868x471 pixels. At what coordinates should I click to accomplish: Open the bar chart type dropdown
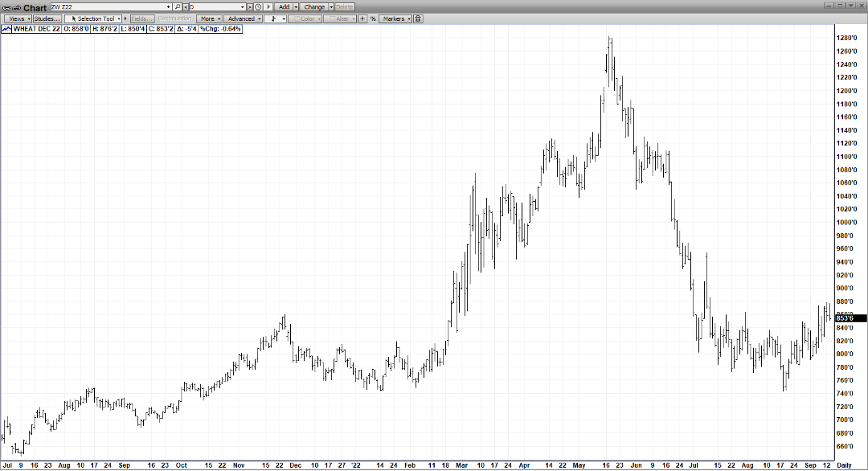click(275, 18)
